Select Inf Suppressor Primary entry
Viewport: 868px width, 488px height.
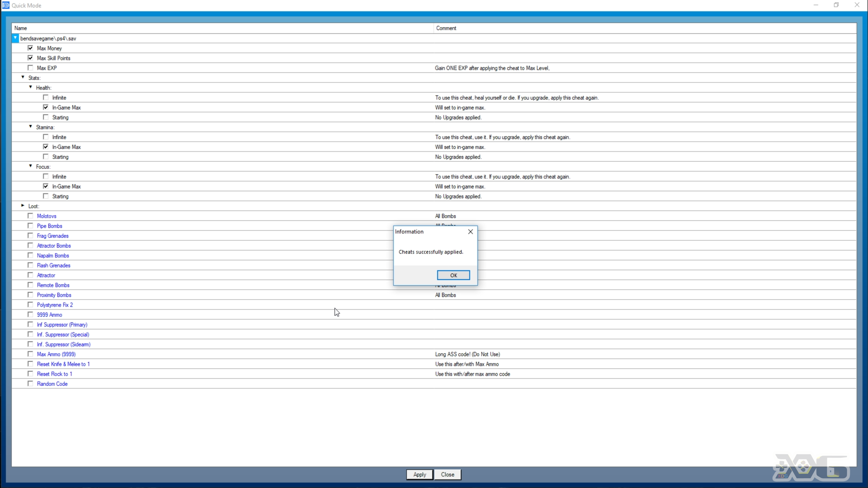62,324
